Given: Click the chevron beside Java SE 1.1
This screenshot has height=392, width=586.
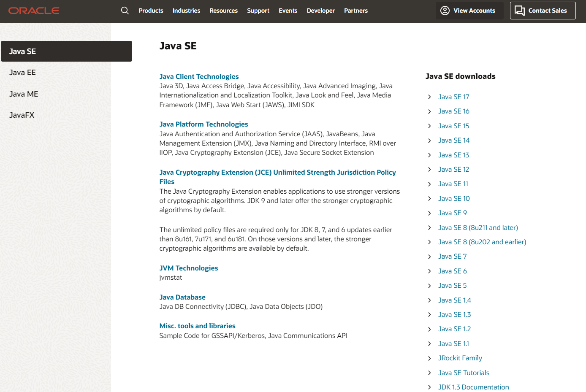Looking at the screenshot, I should 429,344.
